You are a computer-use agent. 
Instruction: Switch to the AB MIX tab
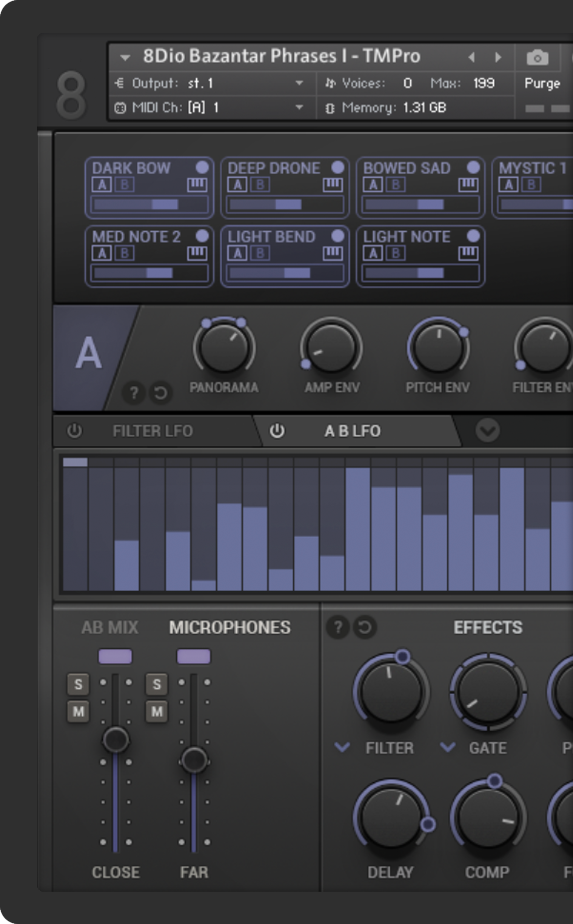pyautogui.click(x=110, y=627)
